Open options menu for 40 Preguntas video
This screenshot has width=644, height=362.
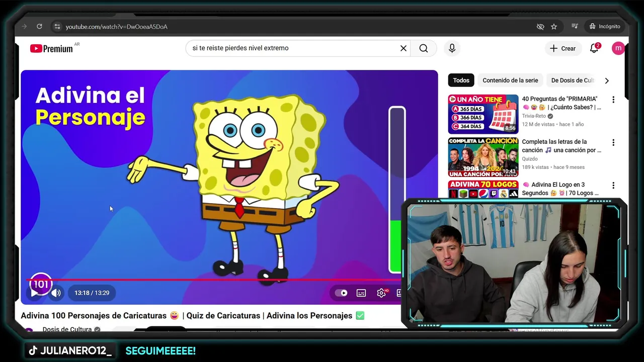pos(613,100)
